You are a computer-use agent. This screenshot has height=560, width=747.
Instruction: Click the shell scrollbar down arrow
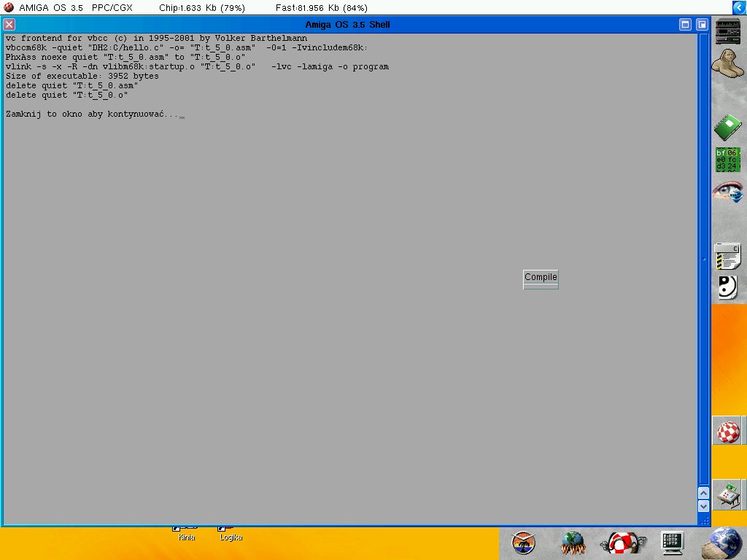703,506
